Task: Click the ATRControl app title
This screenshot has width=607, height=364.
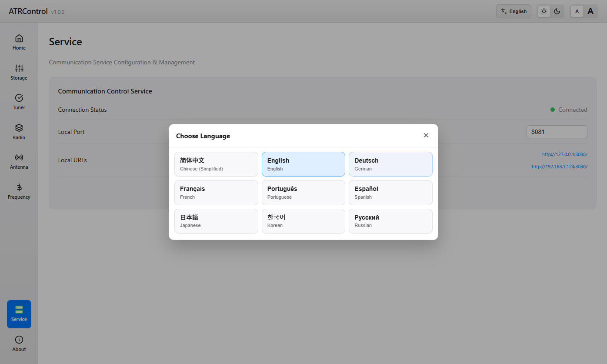Action: (28, 11)
